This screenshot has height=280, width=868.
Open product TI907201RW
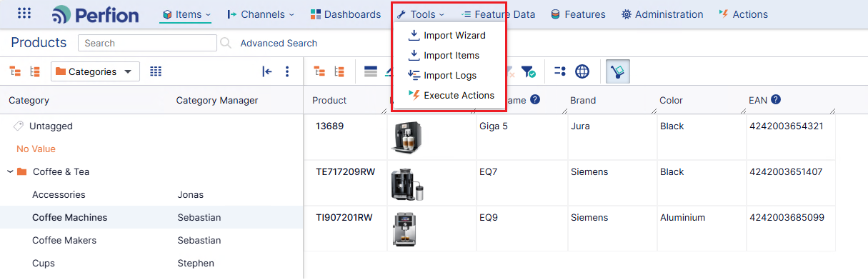pyautogui.click(x=344, y=218)
